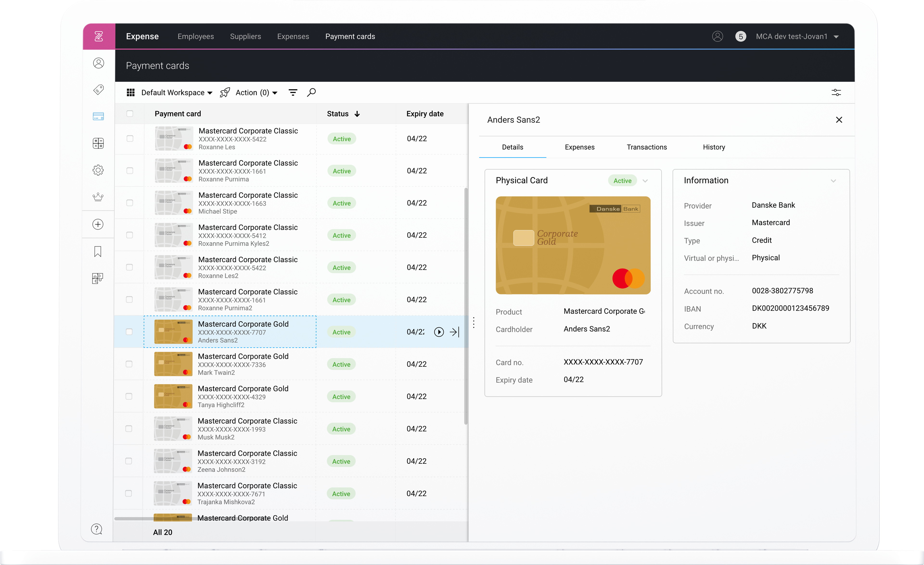The image size is (924, 565).
Task: Open the calculator sidebar icon
Action: coord(98,143)
